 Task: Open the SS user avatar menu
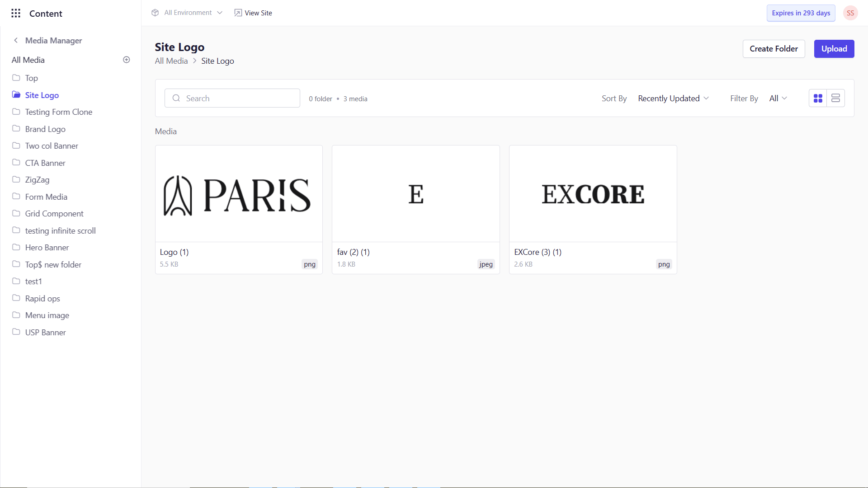[x=850, y=13]
